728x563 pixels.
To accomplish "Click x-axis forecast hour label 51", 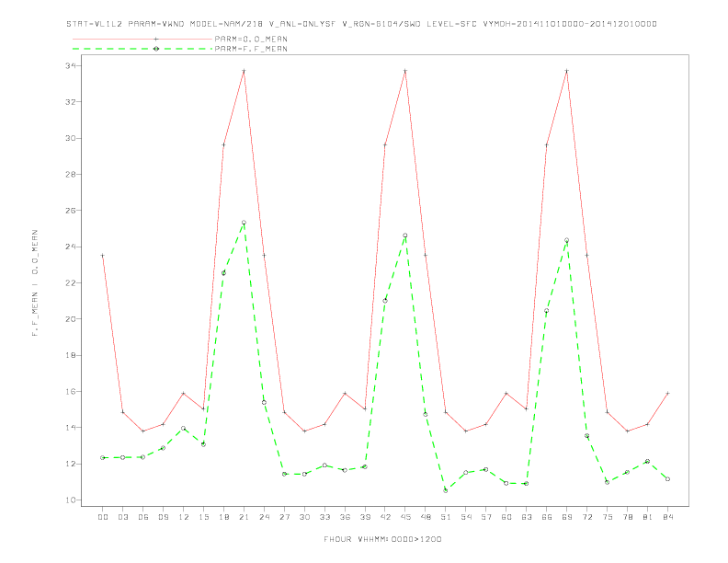I will tap(446, 517).
